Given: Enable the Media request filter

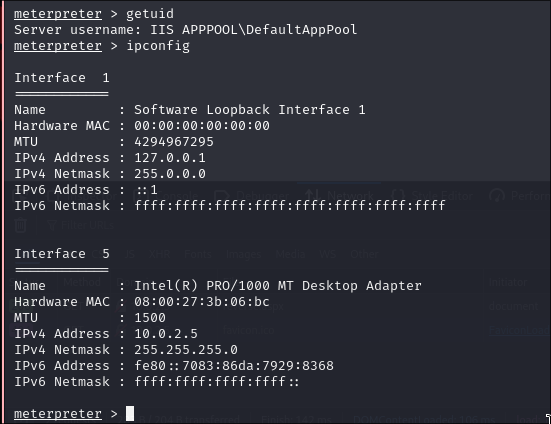Looking at the screenshot, I should click(290, 254).
